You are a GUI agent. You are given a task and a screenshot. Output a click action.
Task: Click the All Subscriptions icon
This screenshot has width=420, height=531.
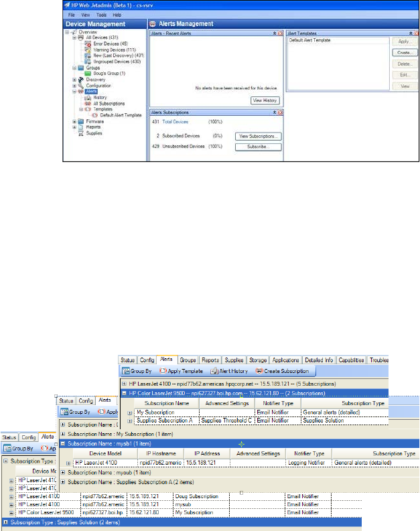pos(88,104)
